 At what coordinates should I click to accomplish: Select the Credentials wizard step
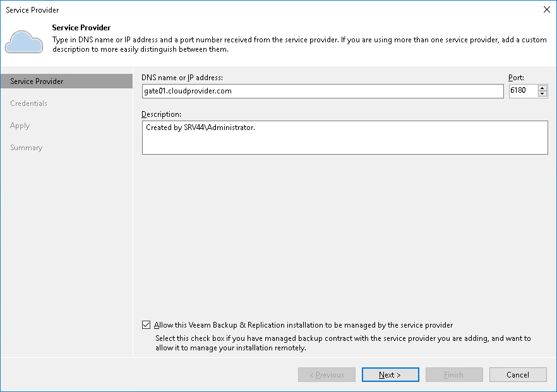(x=28, y=104)
